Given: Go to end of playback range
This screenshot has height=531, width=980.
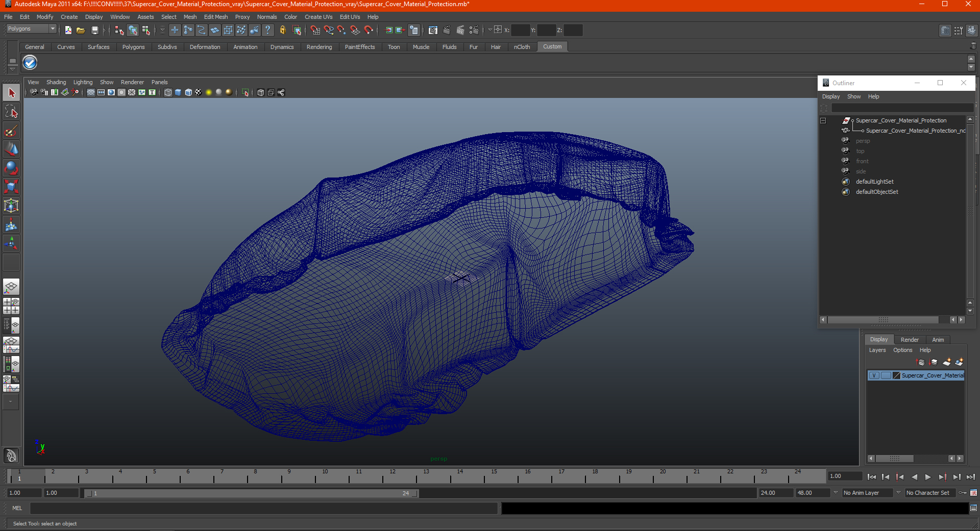Looking at the screenshot, I should click(970, 477).
